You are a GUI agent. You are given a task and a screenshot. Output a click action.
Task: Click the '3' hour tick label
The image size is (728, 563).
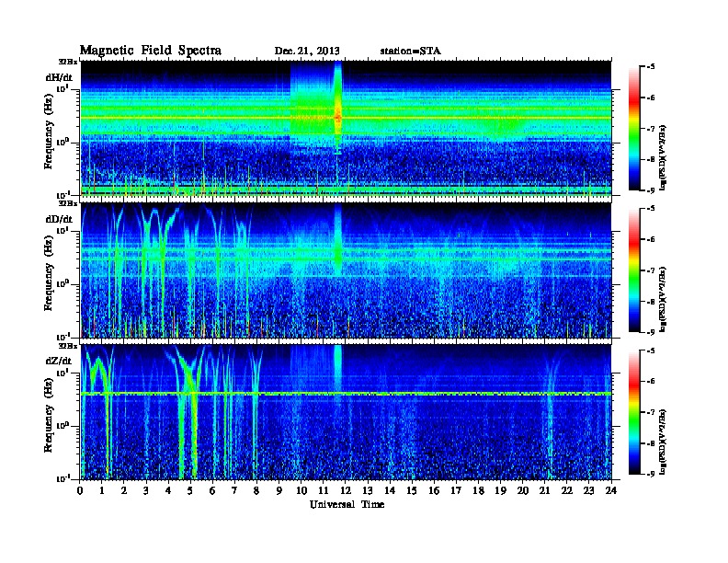pos(146,490)
